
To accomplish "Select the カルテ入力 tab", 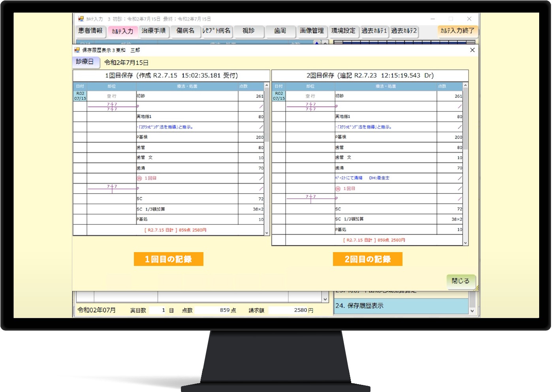I will (x=122, y=31).
